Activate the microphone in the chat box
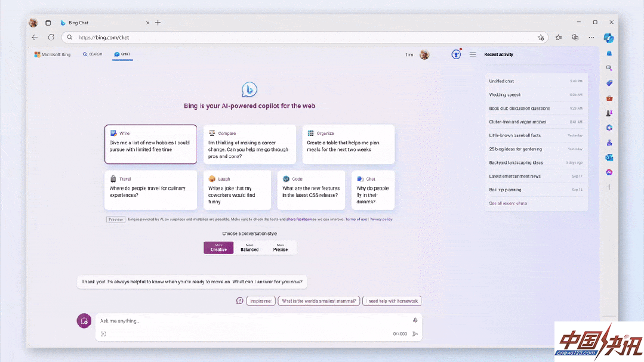The width and height of the screenshot is (644, 362). (x=415, y=320)
